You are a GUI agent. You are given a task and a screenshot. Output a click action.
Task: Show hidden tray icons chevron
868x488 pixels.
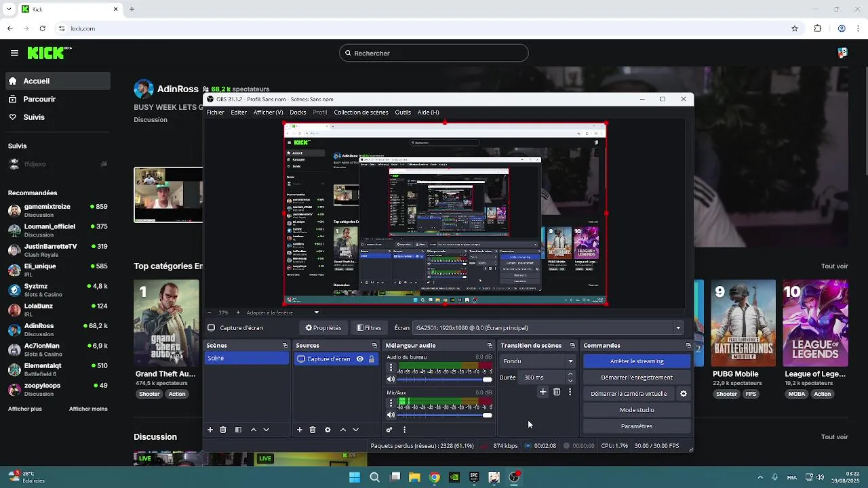click(760, 477)
